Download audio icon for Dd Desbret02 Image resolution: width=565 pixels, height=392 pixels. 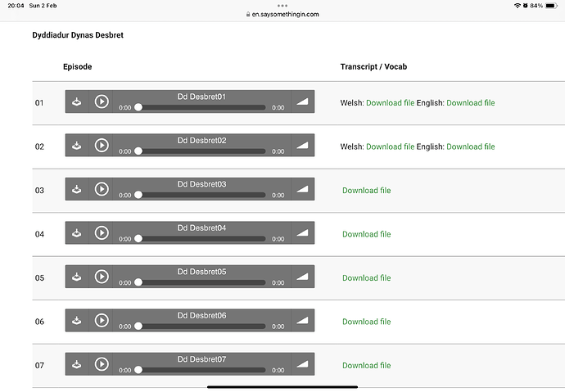click(76, 146)
